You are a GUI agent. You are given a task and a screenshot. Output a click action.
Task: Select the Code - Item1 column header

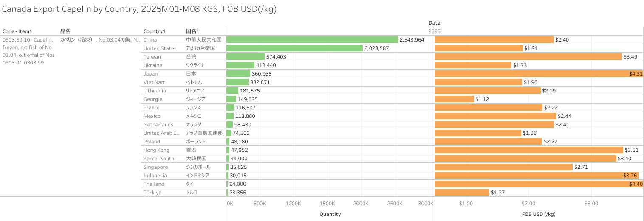pyautogui.click(x=17, y=31)
